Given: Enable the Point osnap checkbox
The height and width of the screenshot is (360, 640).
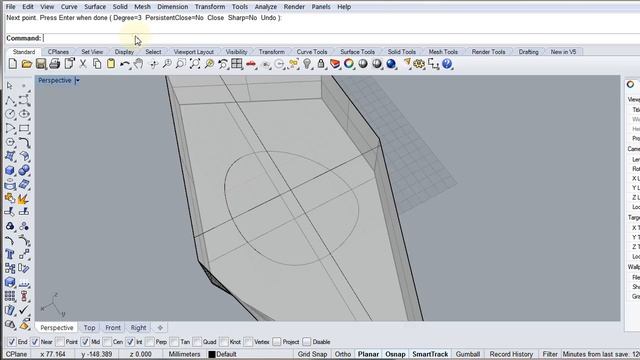Looking at the screenshot, I should tap(60, 342).
